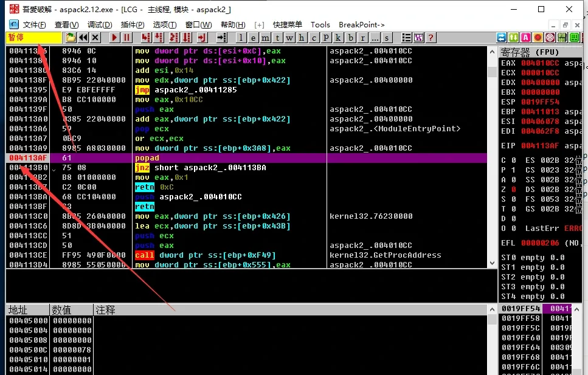The width and height of the screenshot is (588, 375).
Task: Open help with the red question mark icon
Action: (x=431, y=38)
